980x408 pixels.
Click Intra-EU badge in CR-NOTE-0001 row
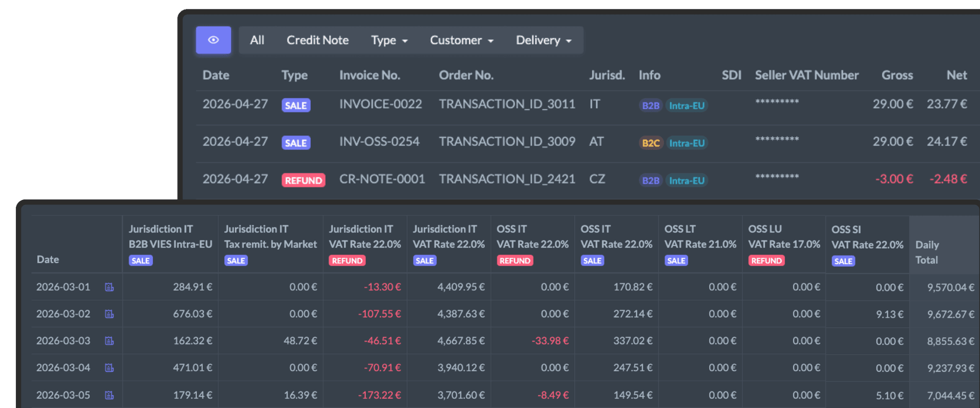pos(687,181)
